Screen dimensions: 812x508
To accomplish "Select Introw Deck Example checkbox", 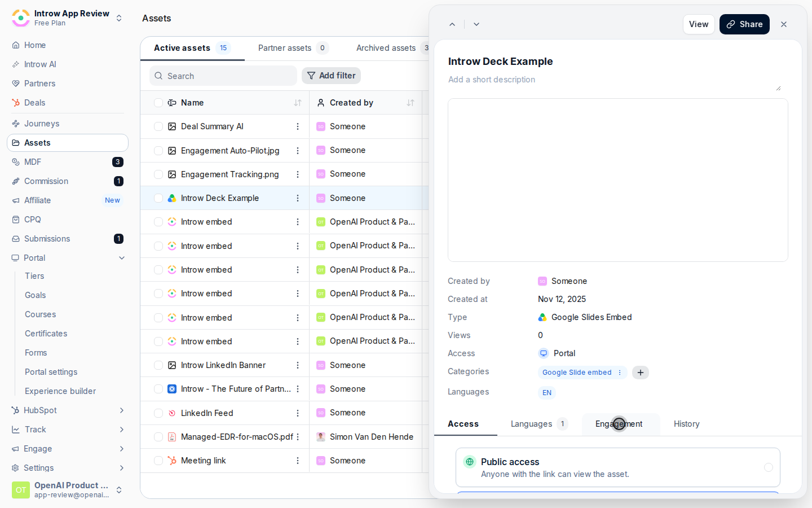I will [158, 198].
